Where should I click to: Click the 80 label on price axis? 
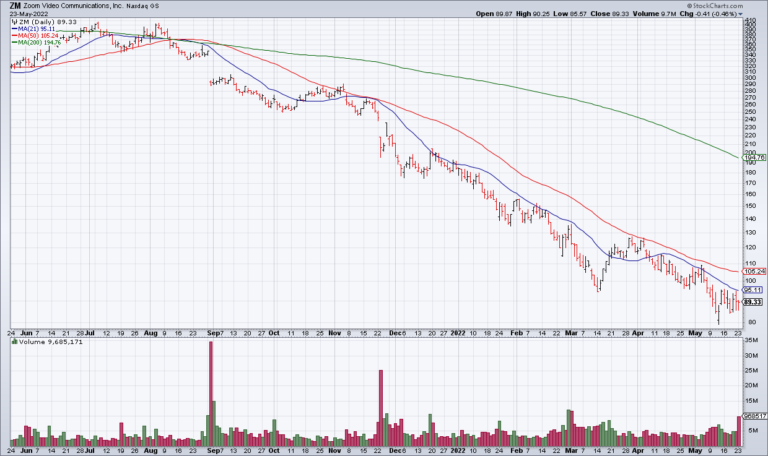tap(750, 322)
